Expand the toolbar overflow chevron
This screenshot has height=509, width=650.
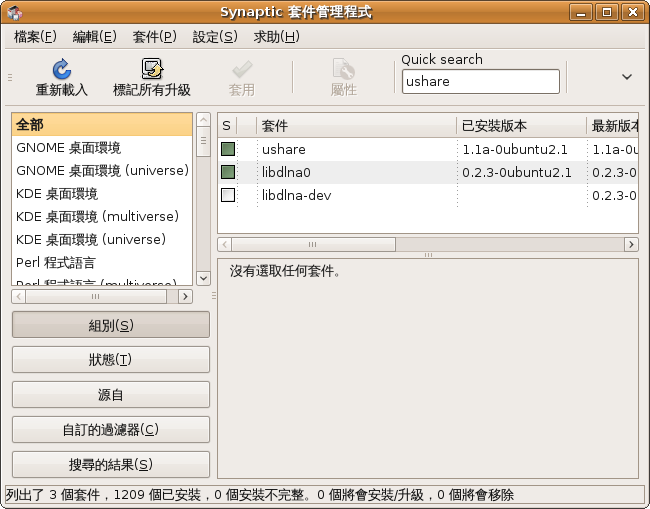[x=627, y=77]
